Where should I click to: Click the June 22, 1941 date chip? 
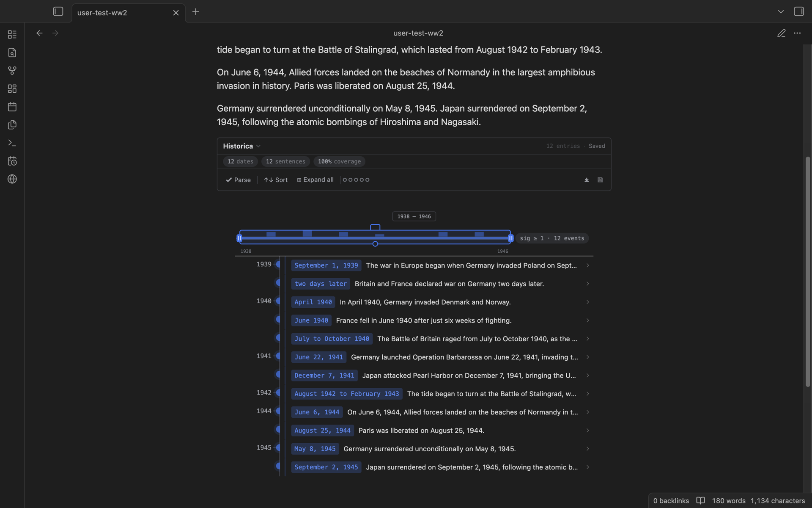point(319,357)
